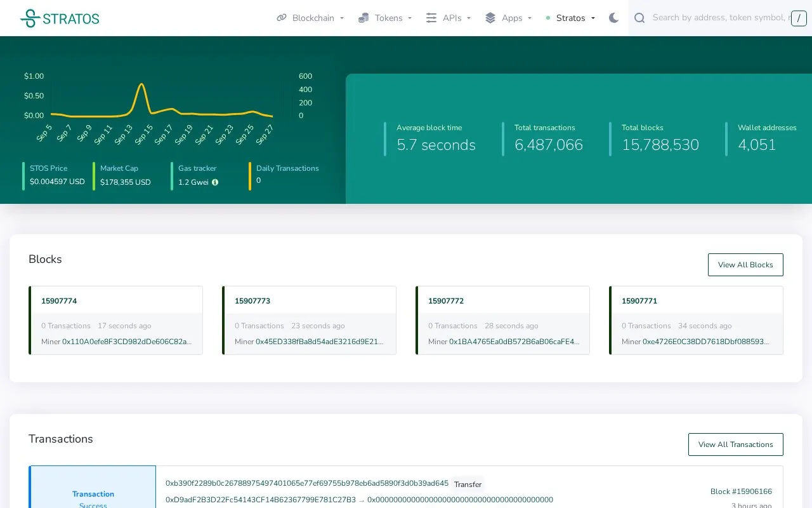Open miner address 0x1BA4765Ea0dB572B6aB06caFE4
This screenshot has width=812, height=508.
tap(514, 342)
